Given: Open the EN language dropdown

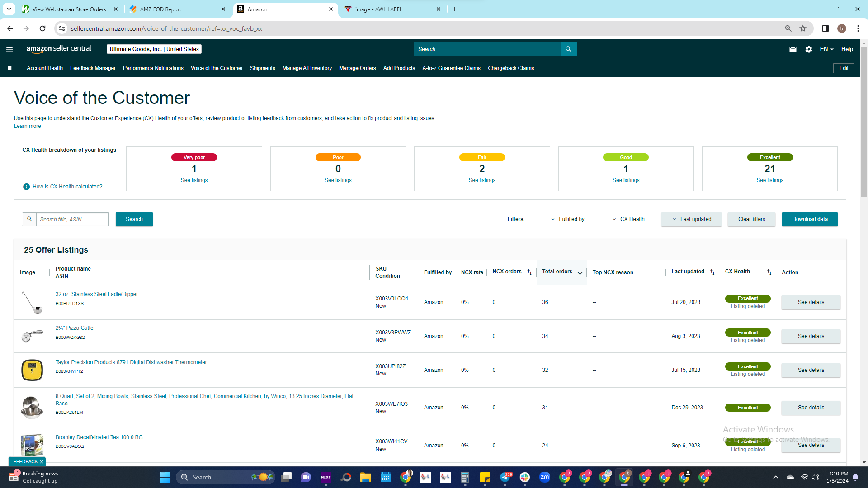Looking at the screenshot, I should click(827, 49).
